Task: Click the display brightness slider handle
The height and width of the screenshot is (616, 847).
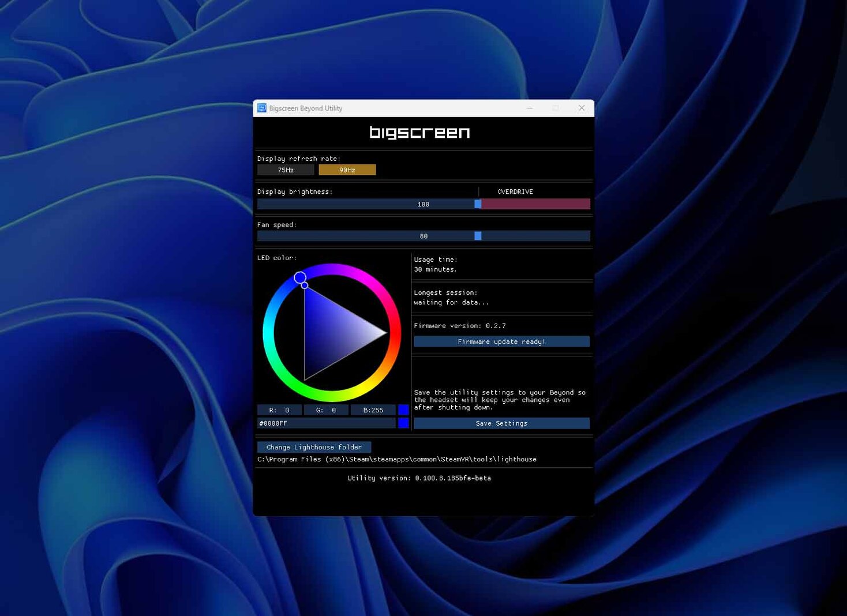Action: coord(478,204)
